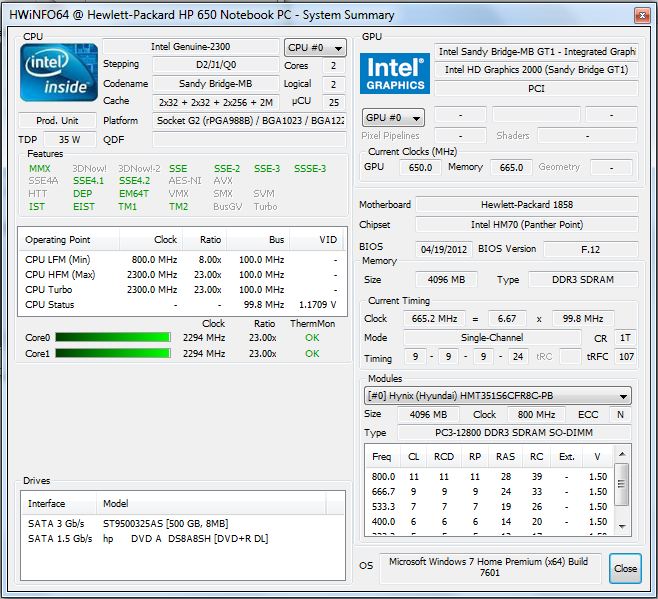Click the VID column header
The height and width of the screenshot is (599, 658).
(x=316, y=240)
